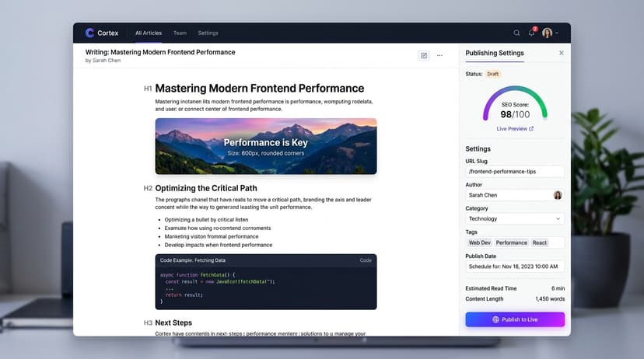
Task: Open the Author selector field
Action: 515,195
